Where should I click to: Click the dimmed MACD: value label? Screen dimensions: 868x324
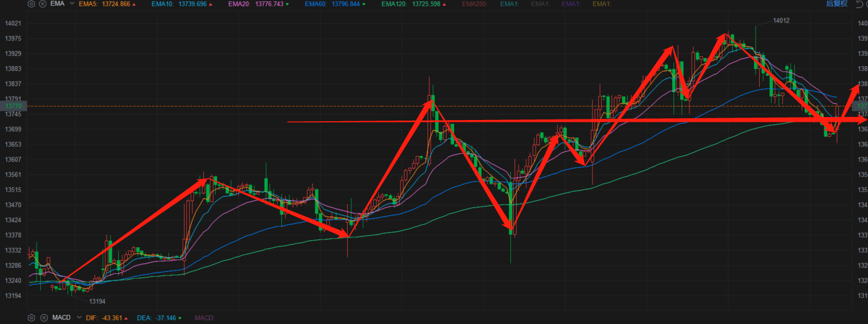pos(205,317)
